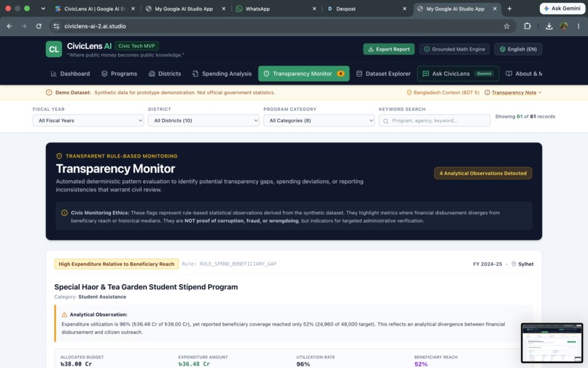Click Sylhet location pin icon
588x368 pixels.
pyautogui.click(x=514, y=264)
